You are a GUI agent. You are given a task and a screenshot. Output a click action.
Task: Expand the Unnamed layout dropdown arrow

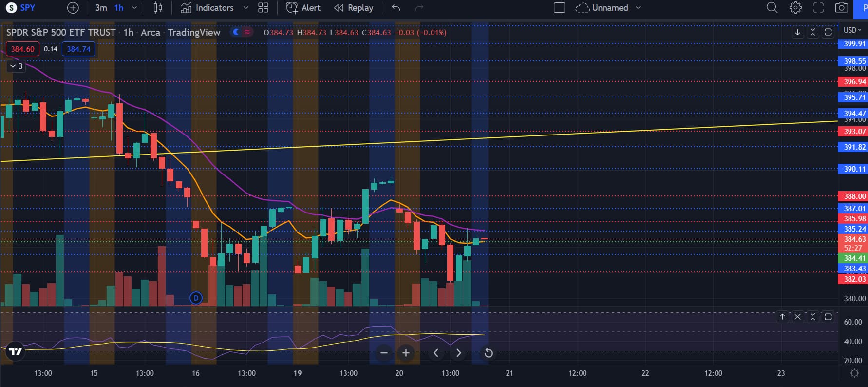pos(638,8)
